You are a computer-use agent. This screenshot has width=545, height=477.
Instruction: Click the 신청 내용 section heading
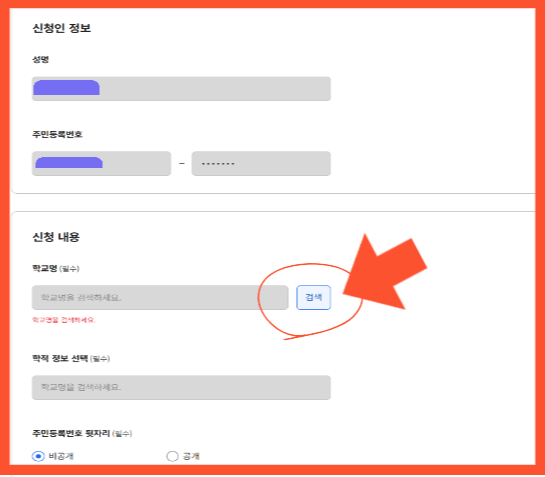coord(56,237)
